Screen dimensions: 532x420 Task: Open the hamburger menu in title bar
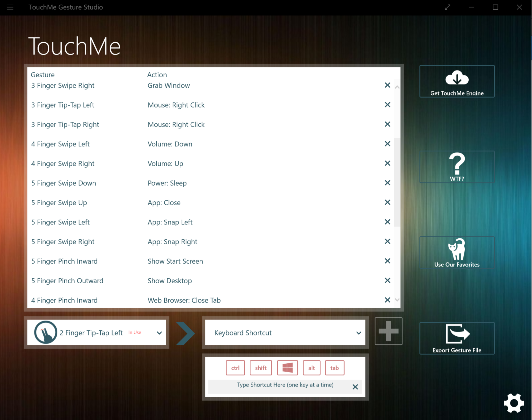pos(10,7)
